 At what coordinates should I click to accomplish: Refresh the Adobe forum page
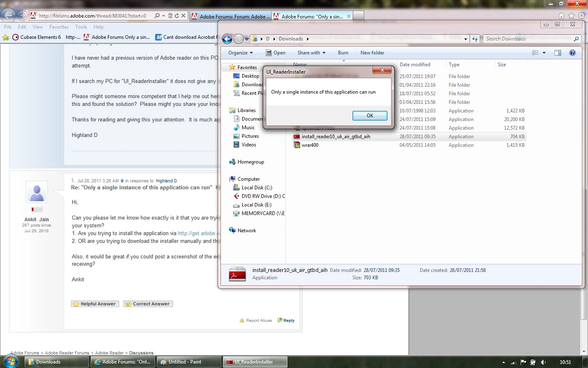tap(177, 16)
